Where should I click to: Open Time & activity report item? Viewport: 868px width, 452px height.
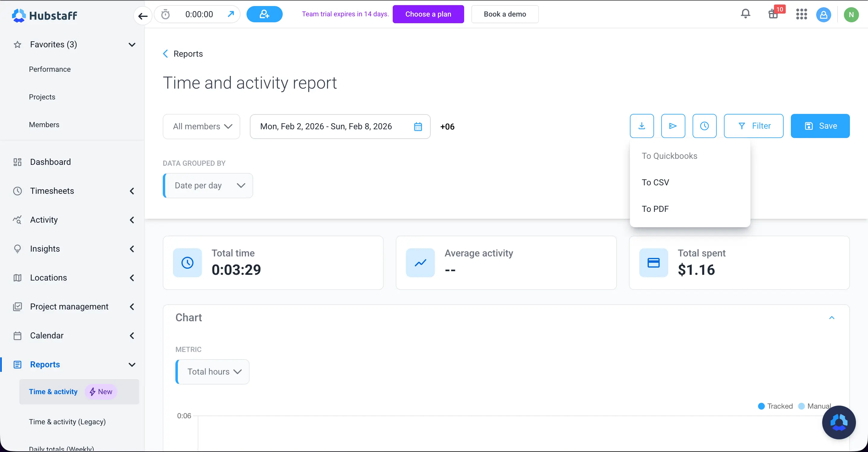click(79, 392)
